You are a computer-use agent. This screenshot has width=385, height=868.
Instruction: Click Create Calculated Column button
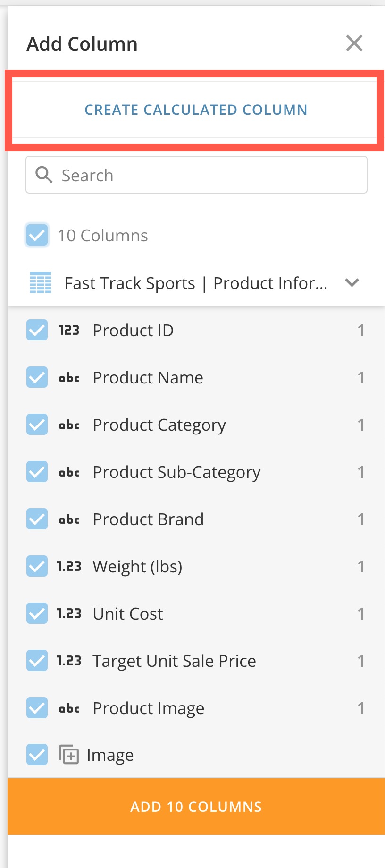196,110
